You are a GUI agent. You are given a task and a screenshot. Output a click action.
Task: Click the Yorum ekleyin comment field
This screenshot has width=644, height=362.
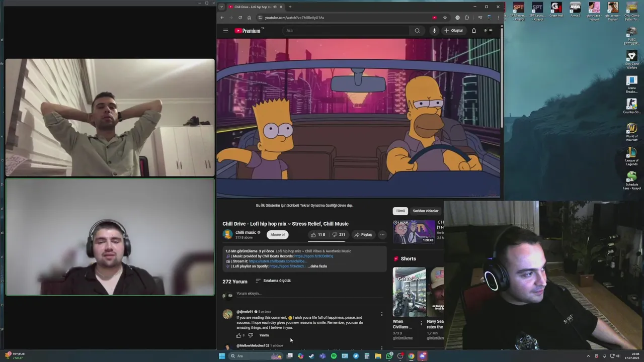pos(309,294)
